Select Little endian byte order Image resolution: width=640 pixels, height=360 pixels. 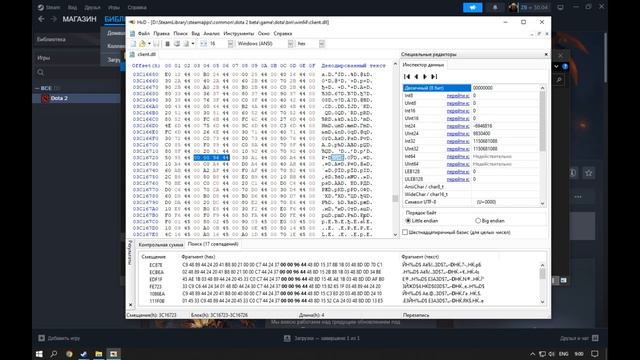(x=422, y=221)
